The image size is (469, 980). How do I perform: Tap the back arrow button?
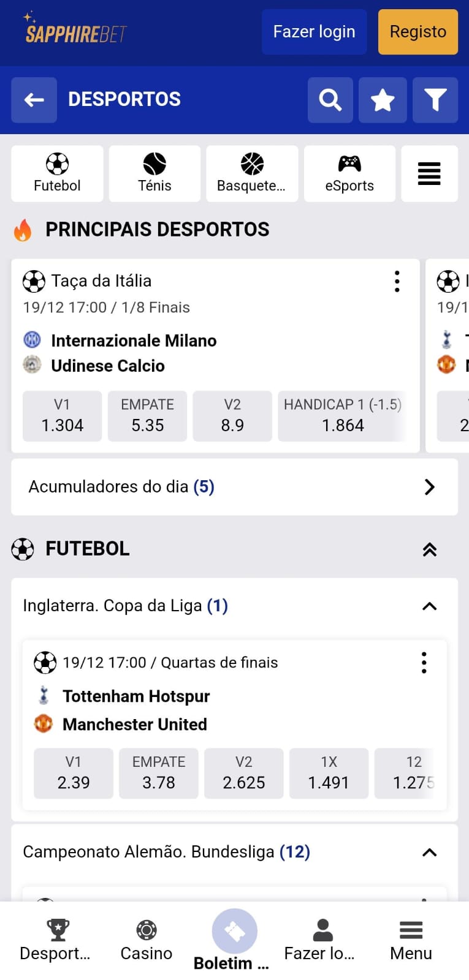(x=34, y=100)
